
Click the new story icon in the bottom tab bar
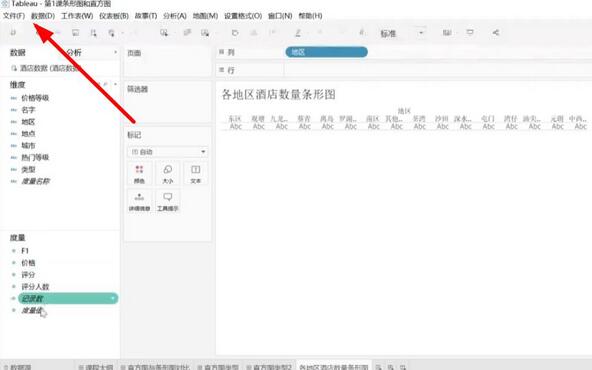(x=403, y=367)
